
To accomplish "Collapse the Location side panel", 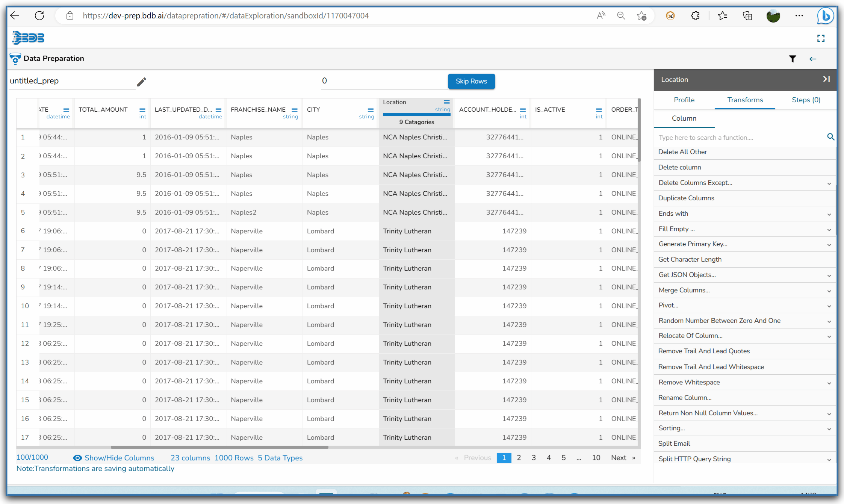I will point(826,79).
